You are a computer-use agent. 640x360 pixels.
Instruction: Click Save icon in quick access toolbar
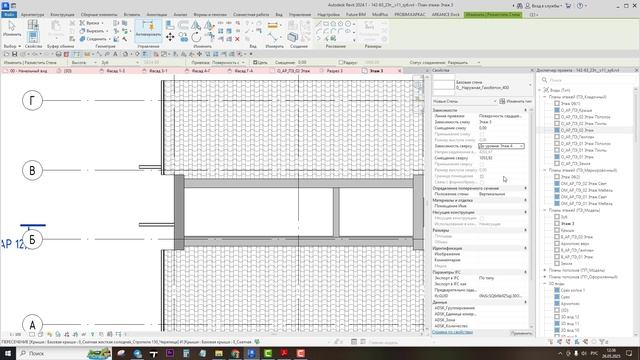(x=14, y=54)
